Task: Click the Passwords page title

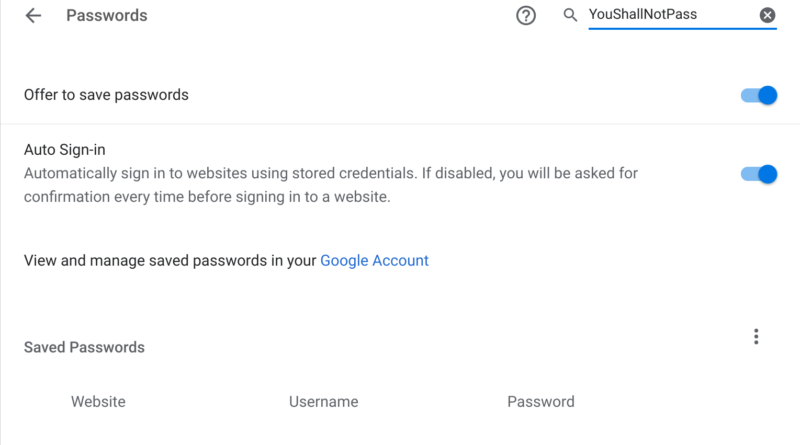Action: [107, 15]
